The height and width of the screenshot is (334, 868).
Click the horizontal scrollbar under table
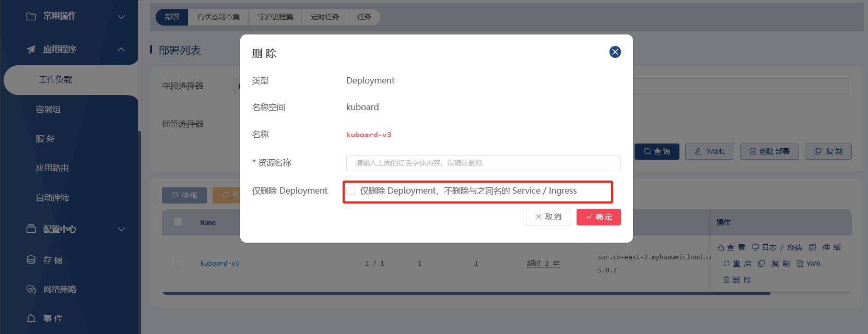pyautogui.click(x=466, y=293)
